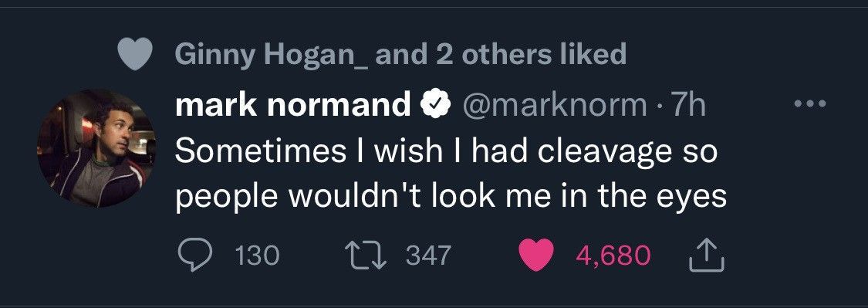Open the @marknorm handle link
This screenshot has height=308, width=868.
tap(549, 105)
